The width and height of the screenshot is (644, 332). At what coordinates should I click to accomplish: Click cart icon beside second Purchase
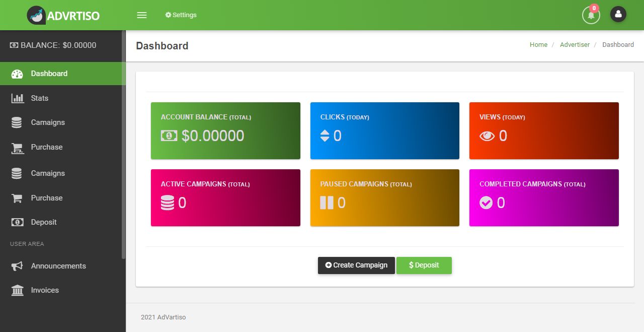coord(17,198)
